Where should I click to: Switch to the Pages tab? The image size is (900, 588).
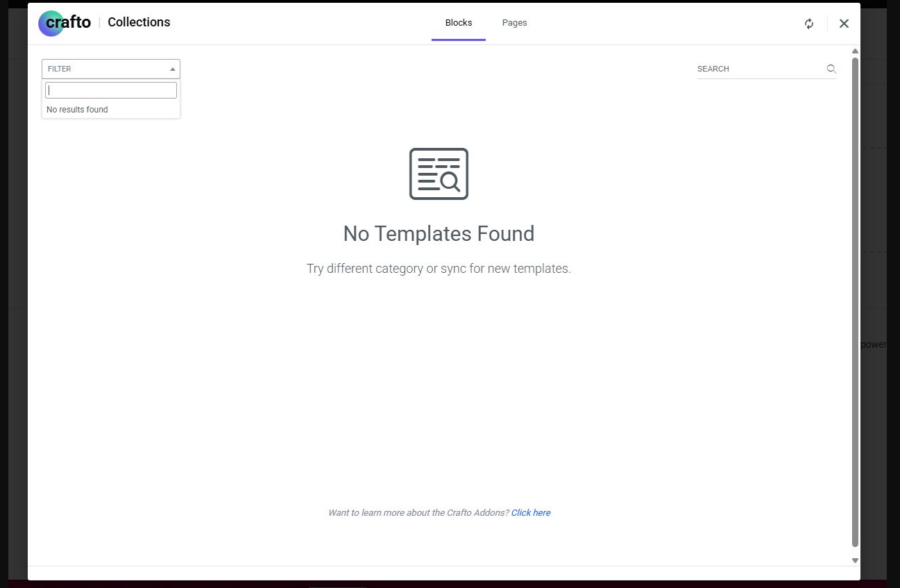tap(514, 22)
